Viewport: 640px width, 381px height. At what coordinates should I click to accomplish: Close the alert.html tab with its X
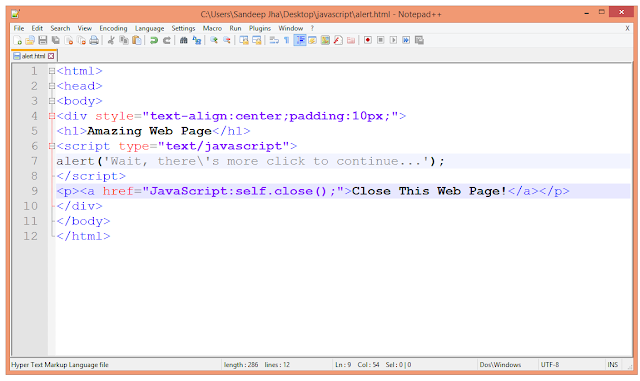point(51,56)
